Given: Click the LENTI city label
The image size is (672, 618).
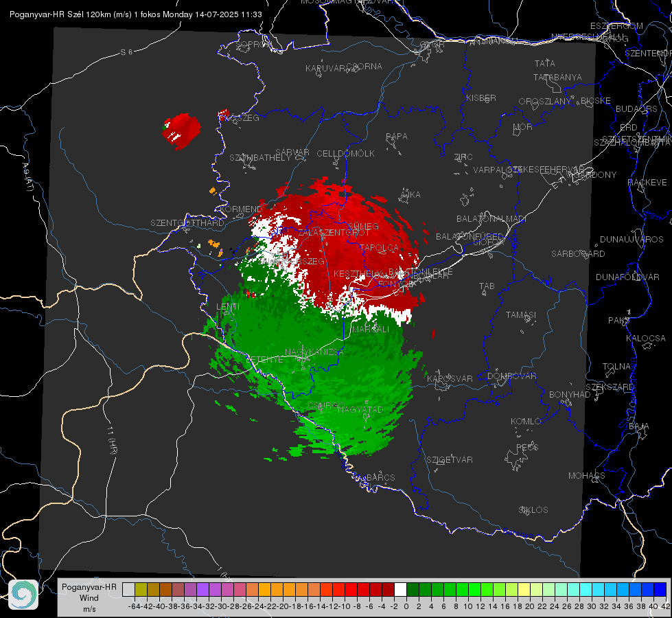Looking at the screenshot, I should point(228,307).
